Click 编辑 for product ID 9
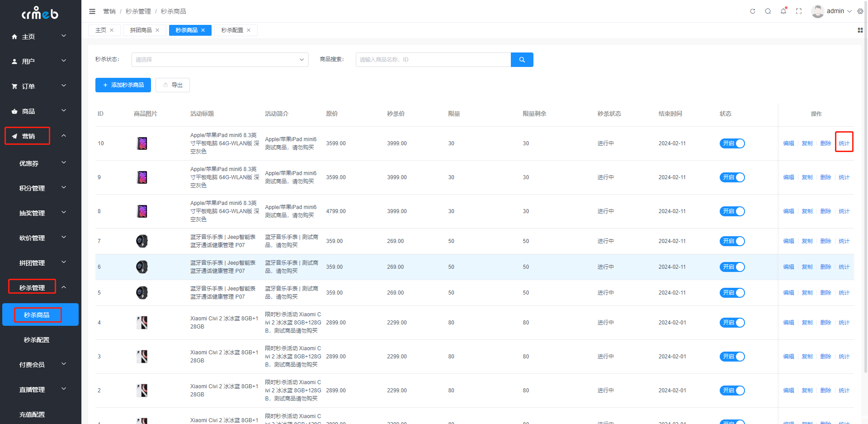This screenshot has width=868, height=424. pos(788,177)
